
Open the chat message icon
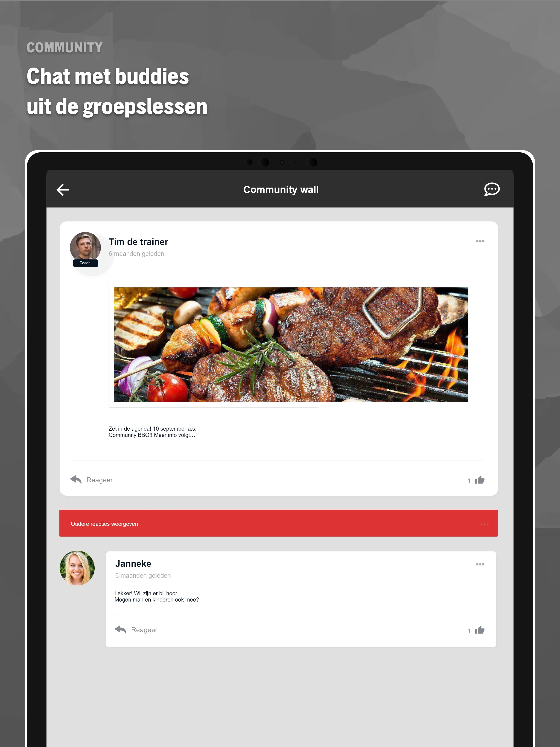click(491, 189)
